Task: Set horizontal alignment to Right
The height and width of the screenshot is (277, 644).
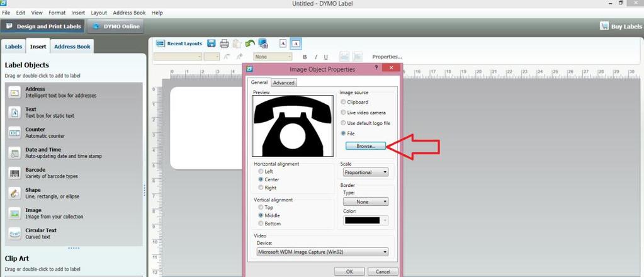Action: click(261, 188)
